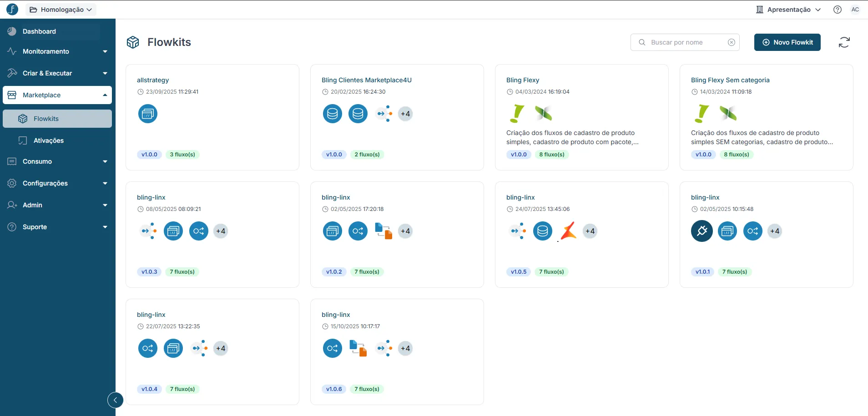Viewport: 868px width, 416px height.
Task: Expand the Criar & Executar sidebar section
Action: [57, 73]
